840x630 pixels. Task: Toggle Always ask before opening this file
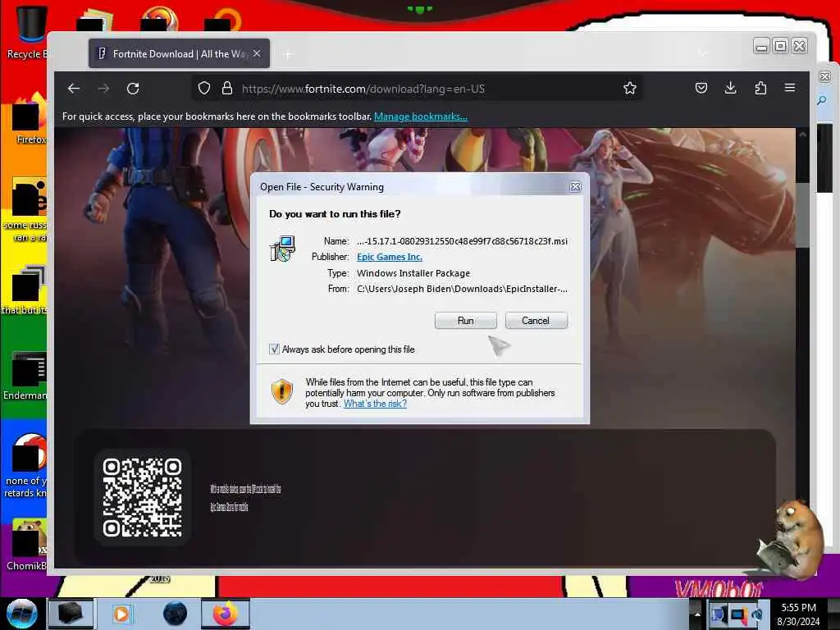pos(274,349)
